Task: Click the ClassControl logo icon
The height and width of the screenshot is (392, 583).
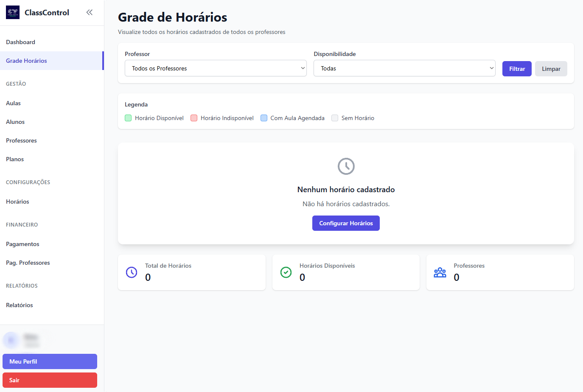Action: click(12, 12)
